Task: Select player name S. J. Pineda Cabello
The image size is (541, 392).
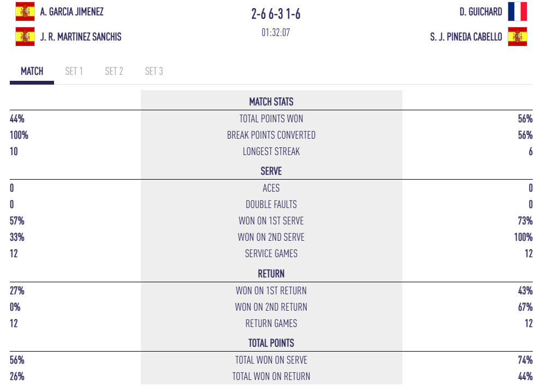Action: coord(466,37)
